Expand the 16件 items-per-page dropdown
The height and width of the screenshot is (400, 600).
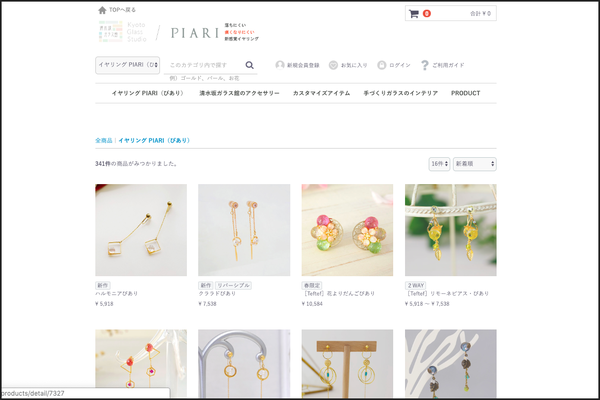coord(439,164)
